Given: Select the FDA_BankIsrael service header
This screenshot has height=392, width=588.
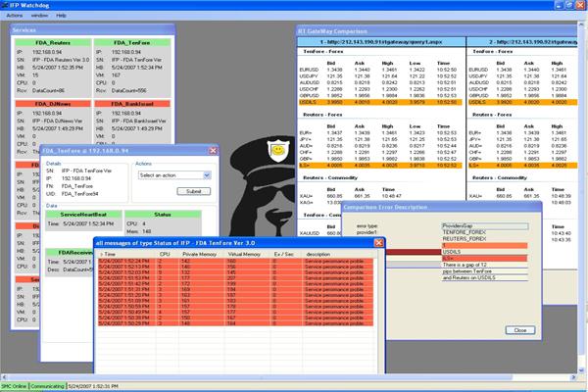Looking at the screenshot, I should tap(132, 104).
